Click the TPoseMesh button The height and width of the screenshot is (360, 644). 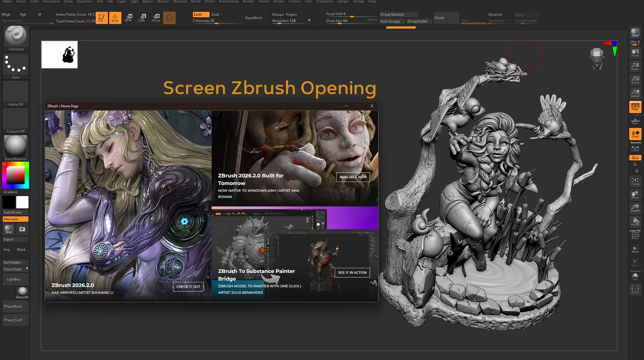coord(16,306)
